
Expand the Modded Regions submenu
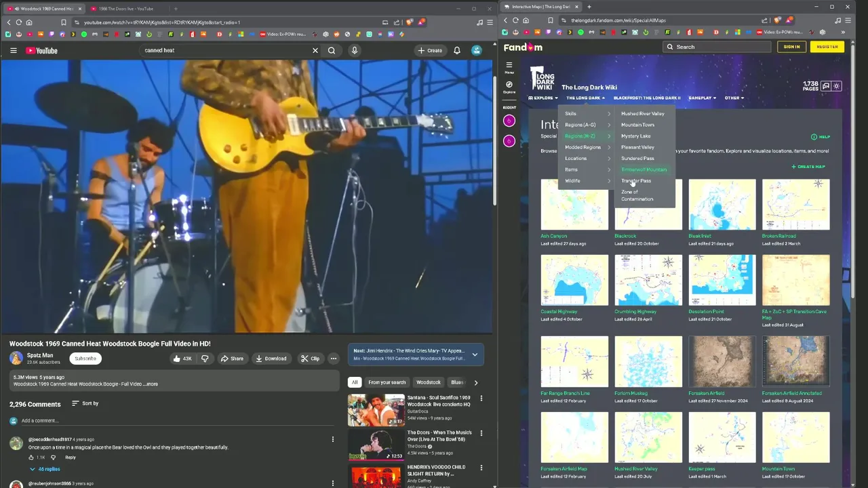pyautogui.click(x=587, y=147)
